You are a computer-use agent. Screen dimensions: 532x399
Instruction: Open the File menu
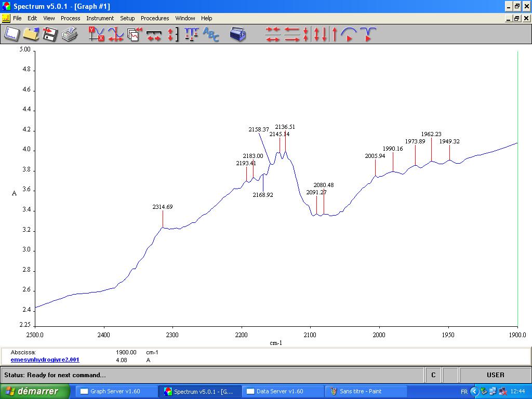[17, 18]
